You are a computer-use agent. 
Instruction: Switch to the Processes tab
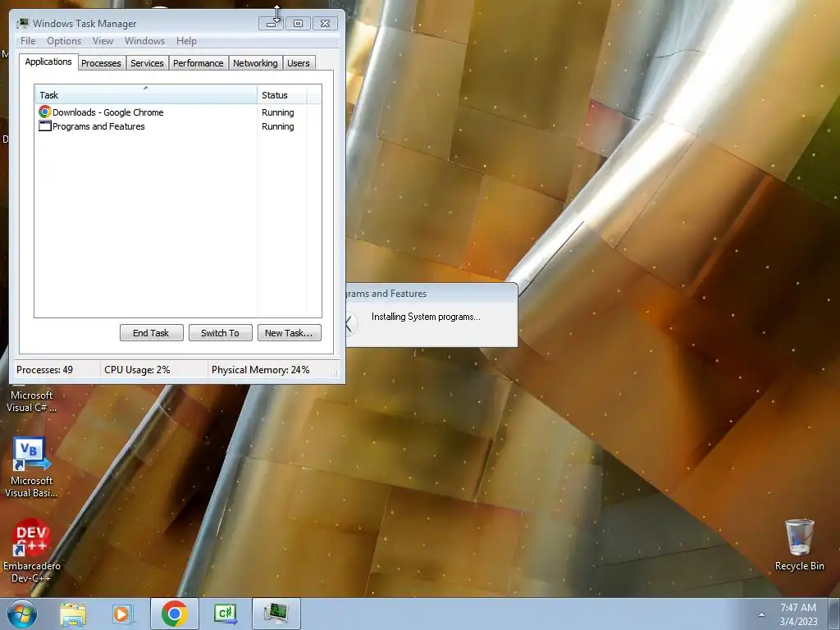pyautogui.click(x=101, y=63)
